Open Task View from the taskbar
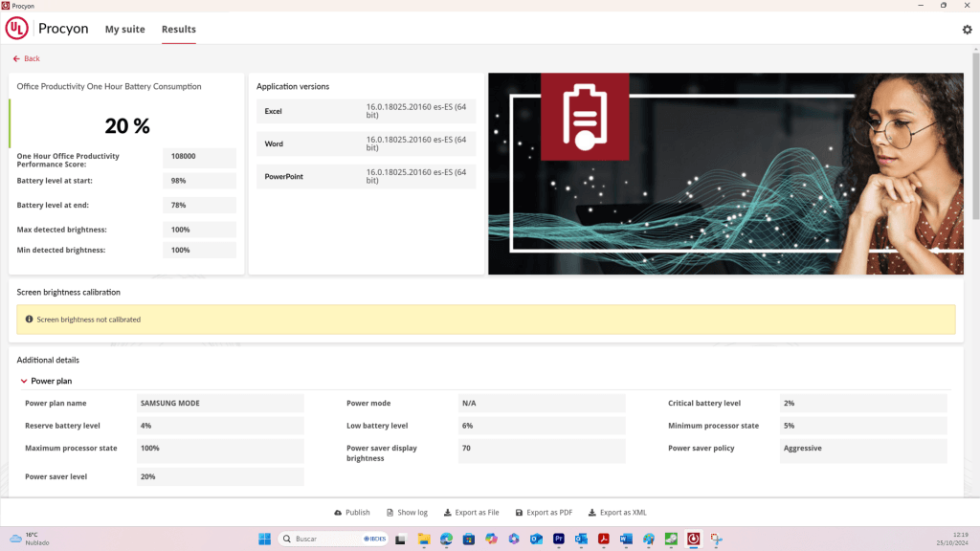The width and height of the screenshot is (980, 551). click(x=401, y=539)
